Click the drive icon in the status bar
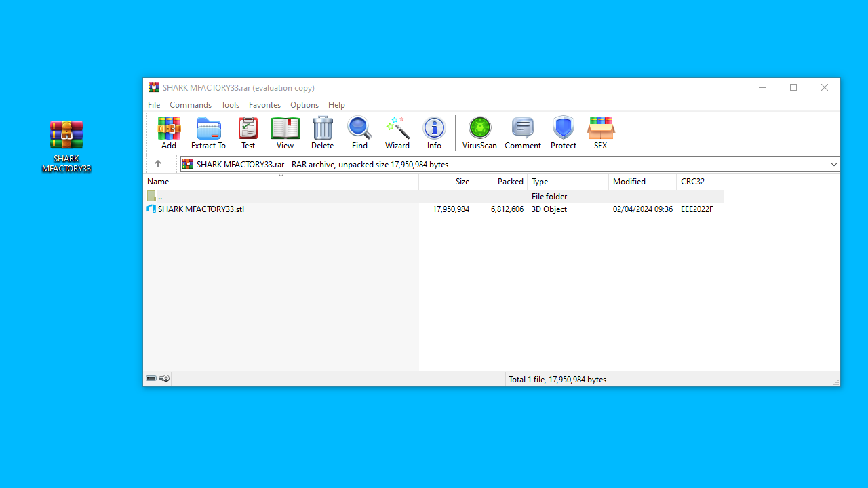The width and height of the screenshot is (868, 488). click(151, 379)
